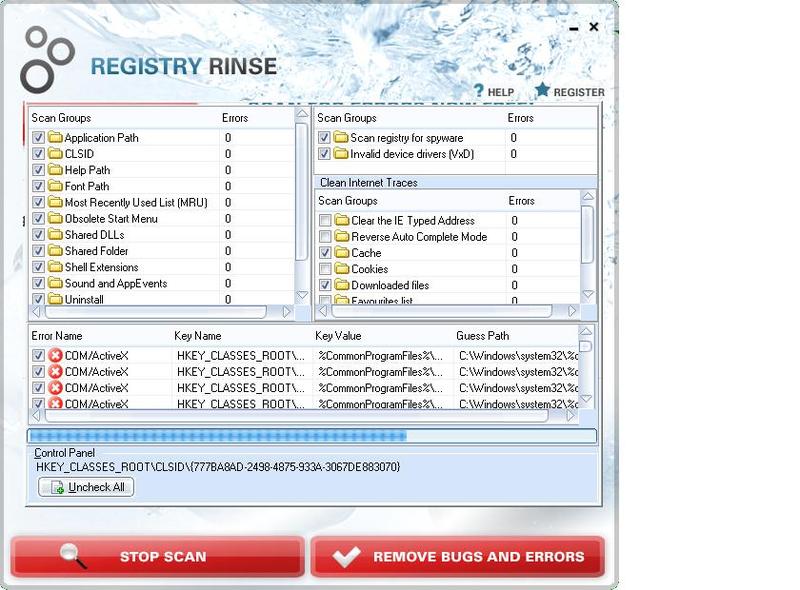Click right arrow of left scan groups horizontal scrollbar
Image resolution: width=800 pixels, height=590 pixels.
287,311
